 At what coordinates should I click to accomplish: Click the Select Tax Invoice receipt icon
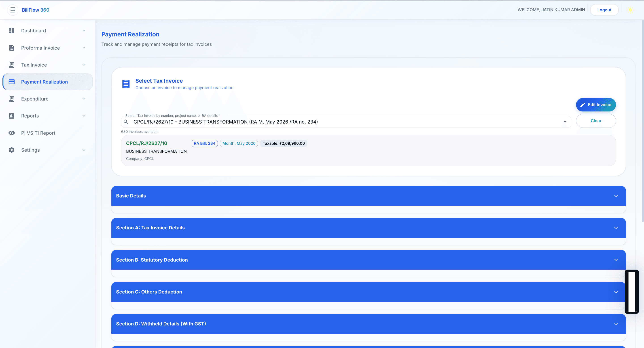126,84
